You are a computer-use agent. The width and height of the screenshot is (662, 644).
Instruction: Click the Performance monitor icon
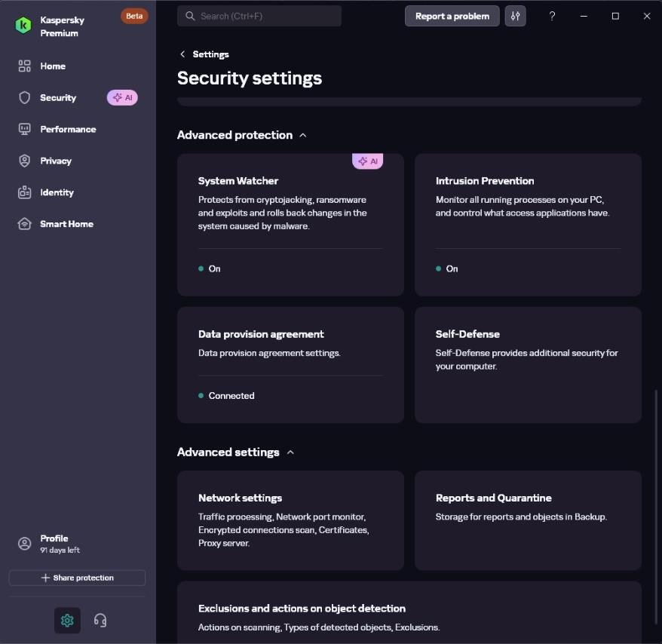click(24, 129)
